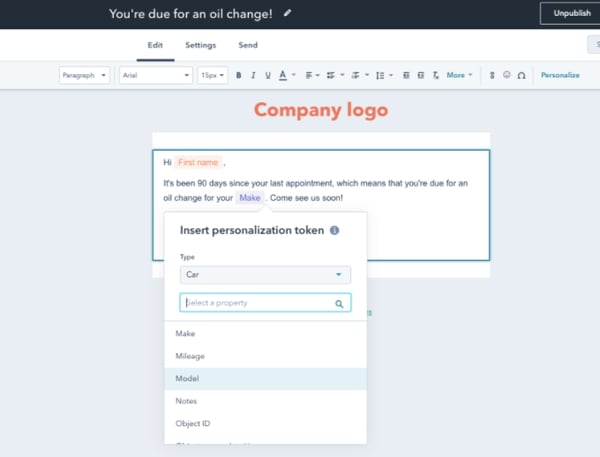Toggle underline formatting
This screenshot has height=457, width=600.
pos(268,75)
